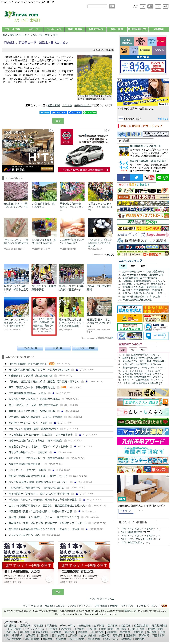Set font size to 小
Screen dimensions: 171x644
point(143,6)
